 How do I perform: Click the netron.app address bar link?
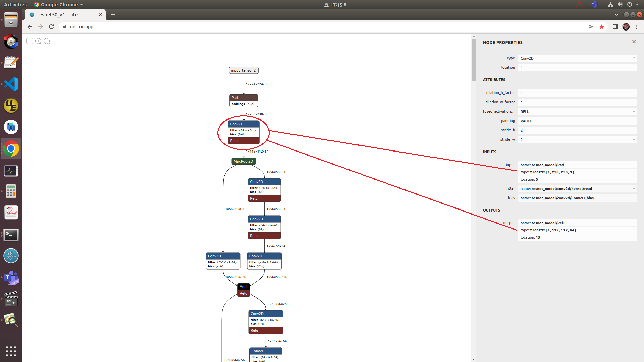[x=82, y=27]
